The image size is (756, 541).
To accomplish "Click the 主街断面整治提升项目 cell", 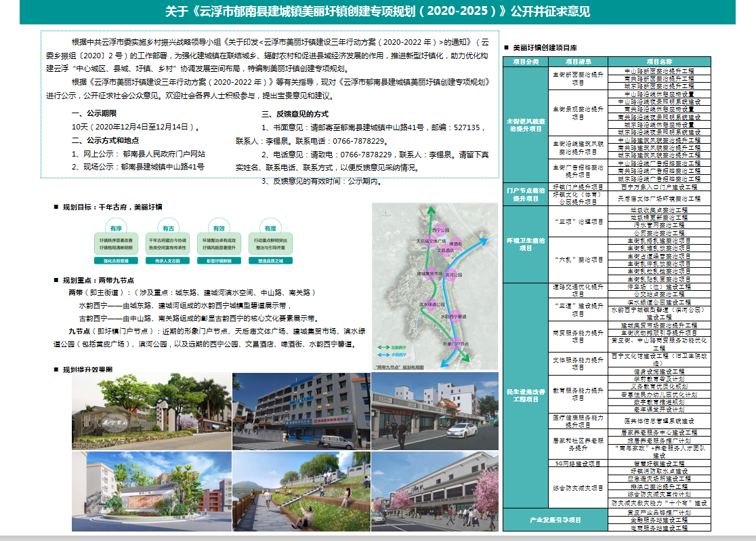I will click(x=578, y=79).
